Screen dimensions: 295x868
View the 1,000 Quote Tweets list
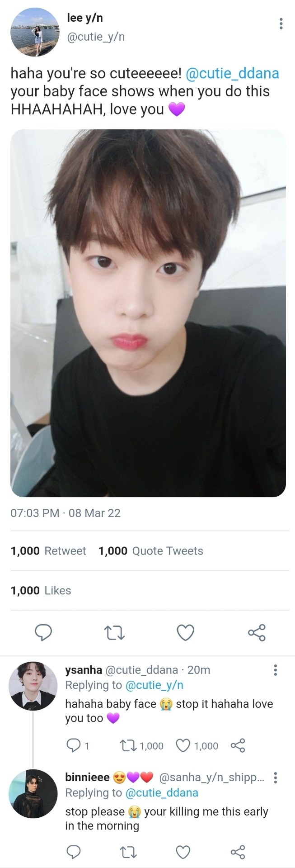(x=151, y=550)
